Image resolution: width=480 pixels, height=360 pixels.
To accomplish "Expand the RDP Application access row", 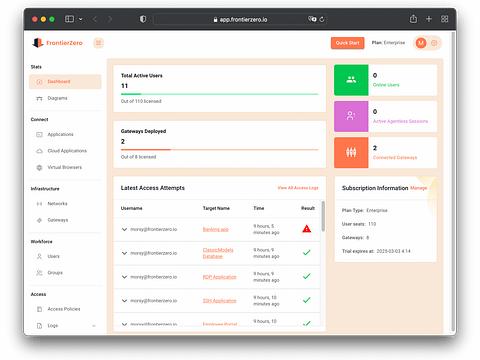I will (124, 277).
